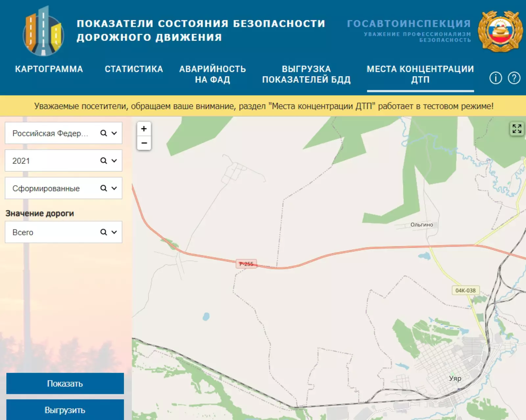Search within the region selector

click(104, 133)
